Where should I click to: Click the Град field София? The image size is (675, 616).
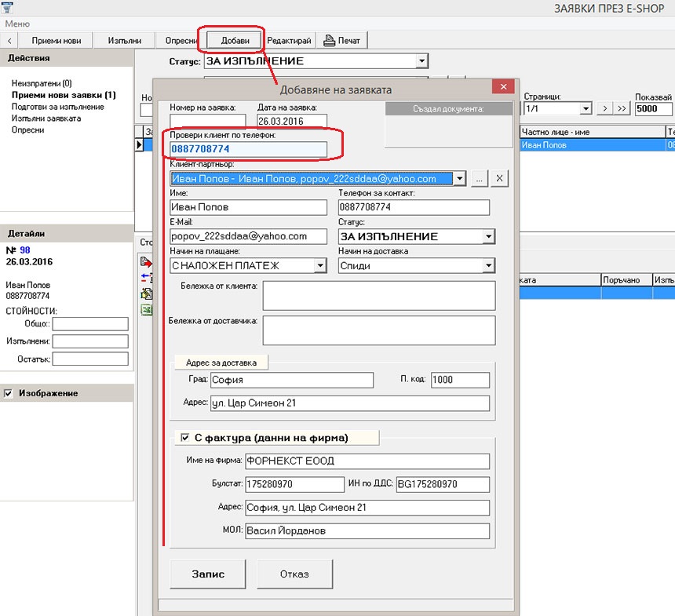(x=292, y=380)
